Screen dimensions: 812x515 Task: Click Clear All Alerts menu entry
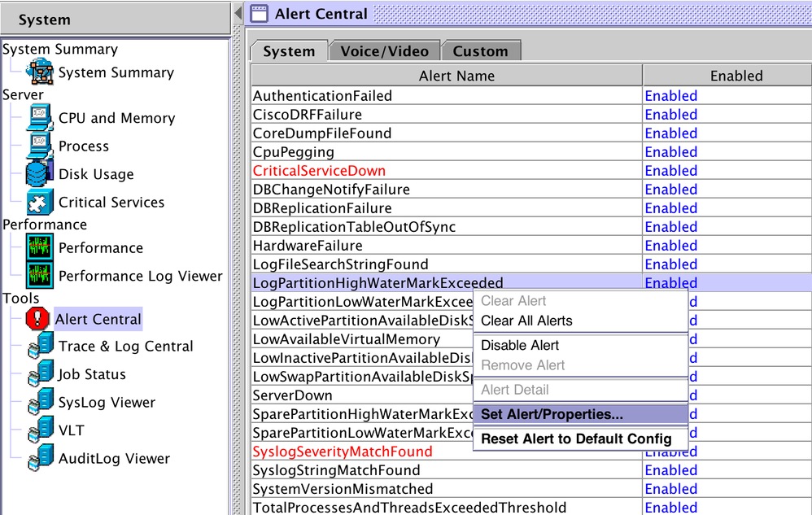[526, 321]
